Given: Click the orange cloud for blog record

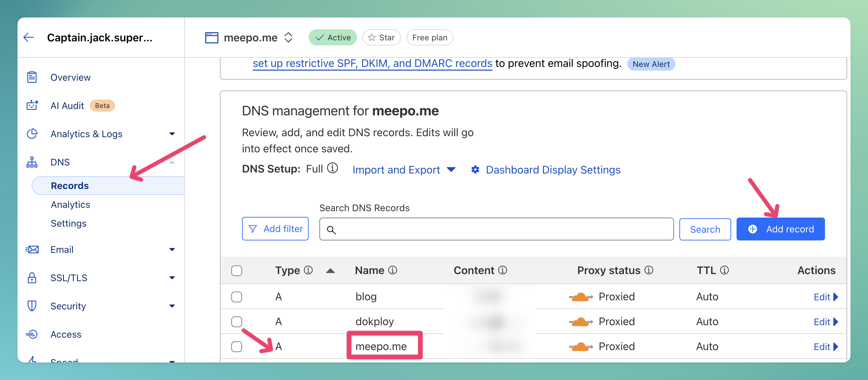Looking at the screenshot, I should 581,297.
